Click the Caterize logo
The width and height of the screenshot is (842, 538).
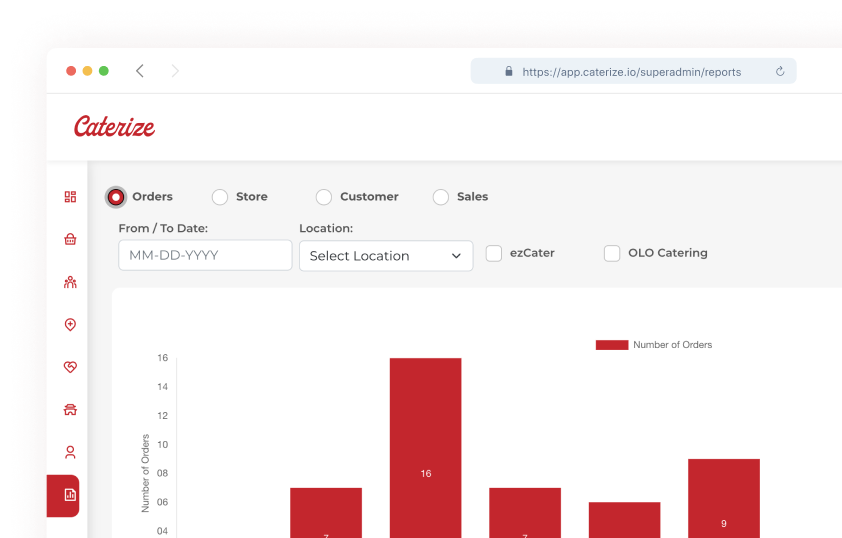114,127
